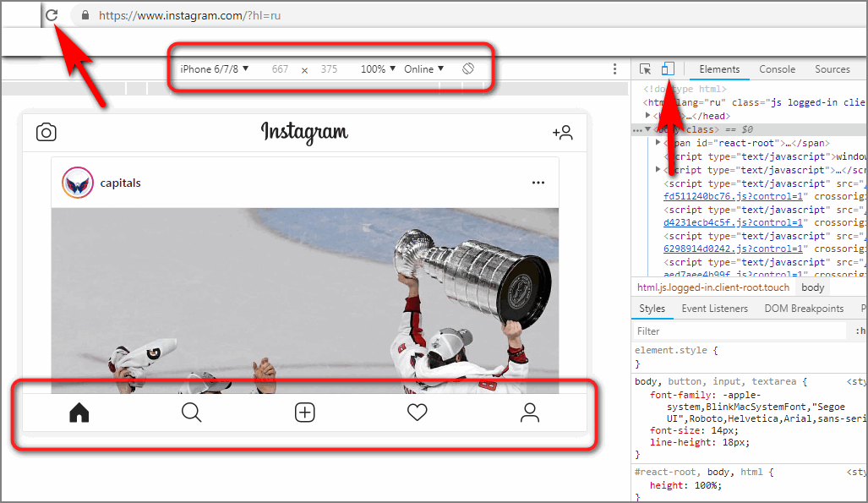Open the d4231ecb4c5f.js script link
The height and width of the screenshot is (503, 868).
(733, 222)
